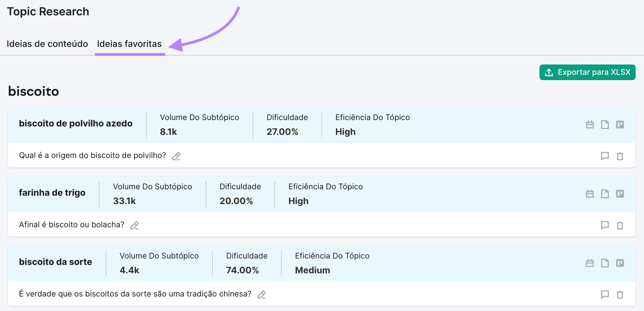The image size is (644, 311).
Task: Add comment to the origem do biscoito question
Action: pyautogui.click(x=605, y=156)
